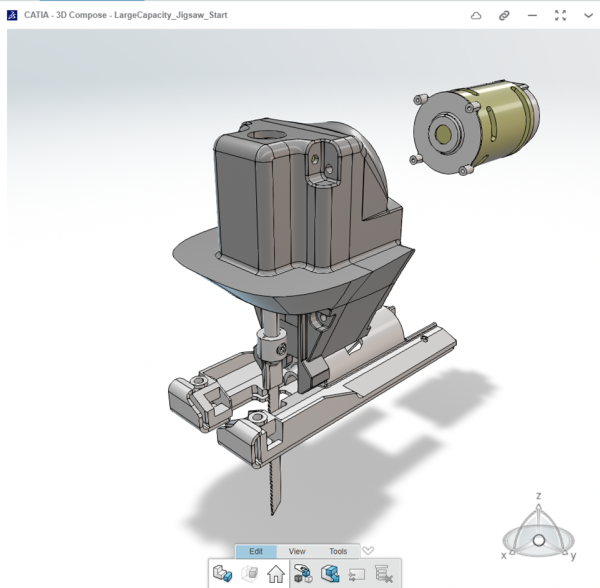Collapse the action bar using the heart-shaped chevron
Screen dimensions: 600x588
point(368,550)
